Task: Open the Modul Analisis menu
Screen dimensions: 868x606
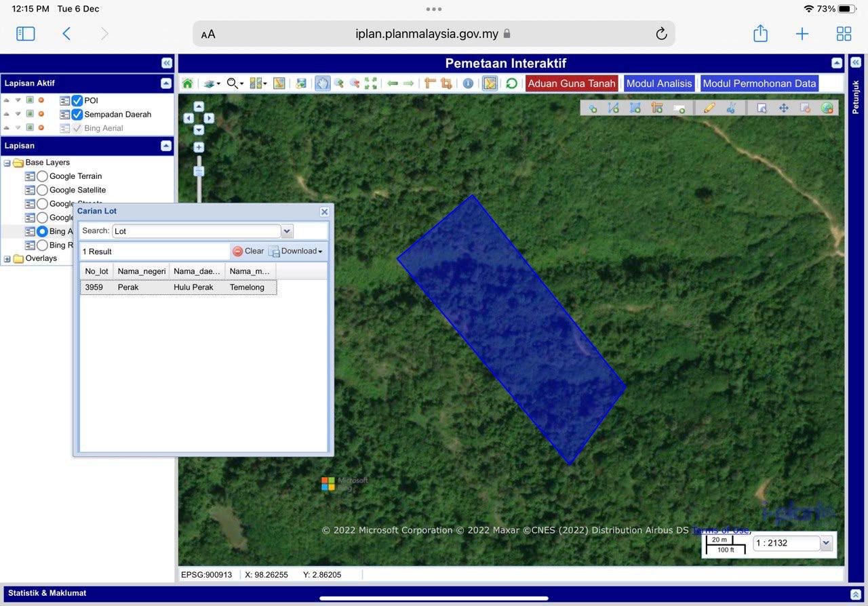Action: tap(658, 83)
